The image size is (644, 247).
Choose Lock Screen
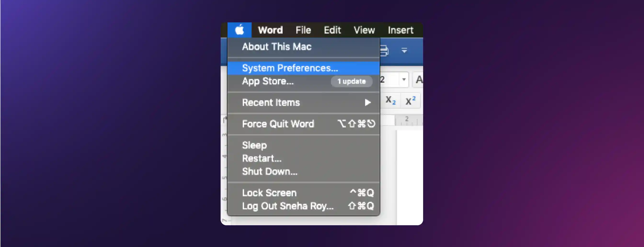pyautogui.click(x=303, y=193)
